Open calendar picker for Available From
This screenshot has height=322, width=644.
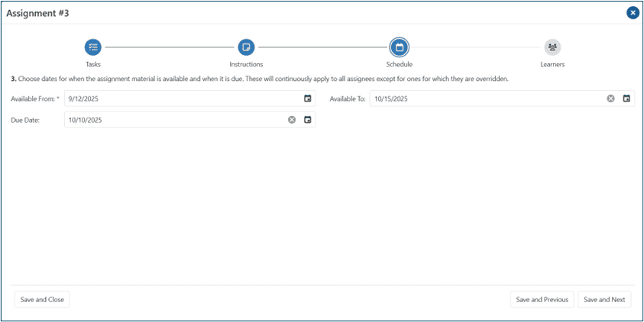tap(308, 98)
